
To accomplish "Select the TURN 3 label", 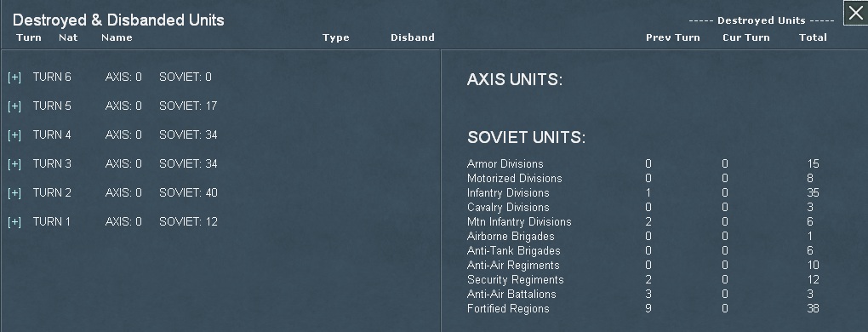I will coord(52,163).
